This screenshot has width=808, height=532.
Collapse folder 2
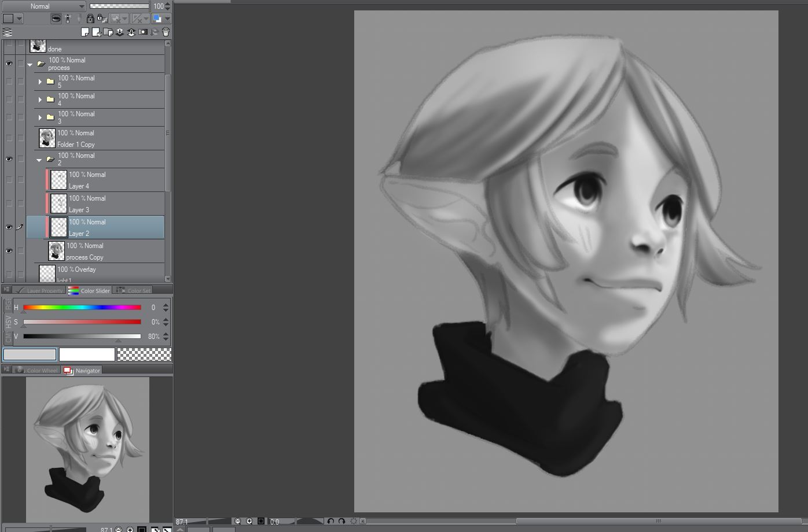[39, 159]
